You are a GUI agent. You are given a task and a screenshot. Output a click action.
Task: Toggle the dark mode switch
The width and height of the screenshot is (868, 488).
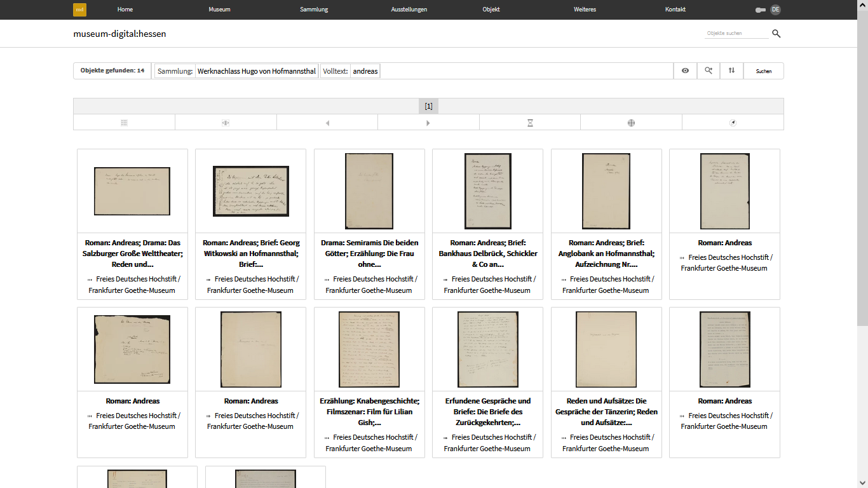coord(761,10)
